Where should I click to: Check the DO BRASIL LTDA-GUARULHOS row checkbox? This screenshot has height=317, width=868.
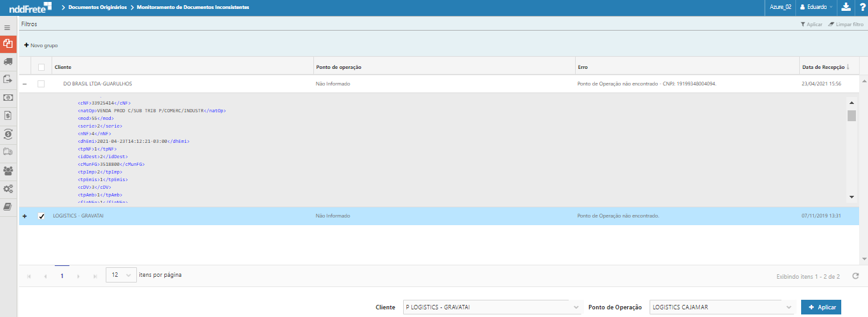41,84
